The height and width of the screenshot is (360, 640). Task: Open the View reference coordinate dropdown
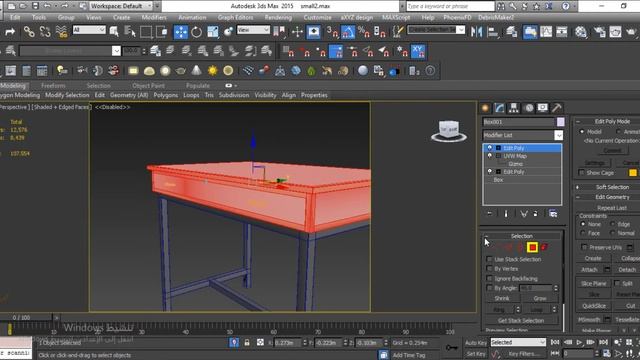(x=253, y=30)
